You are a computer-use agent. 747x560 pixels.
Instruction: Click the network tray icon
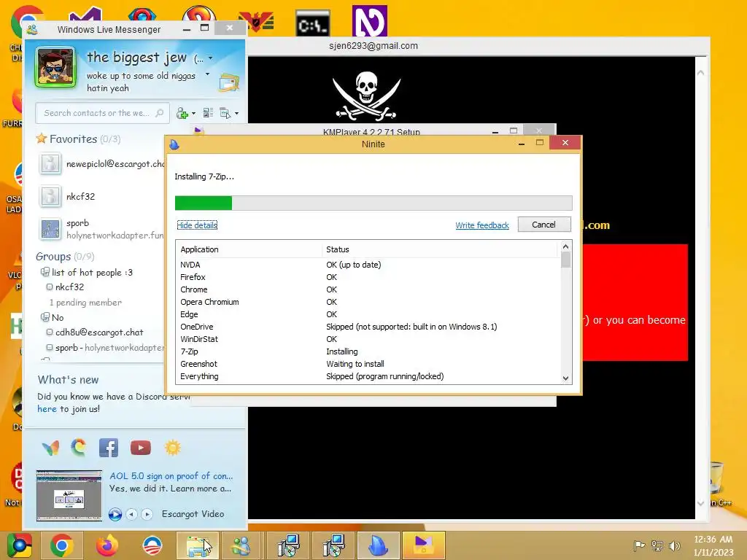657,545
